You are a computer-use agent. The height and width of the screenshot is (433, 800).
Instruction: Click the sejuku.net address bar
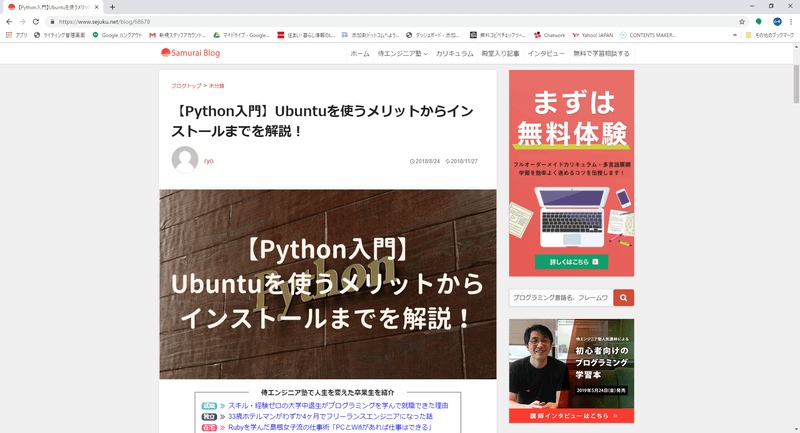tap(393, 21)
